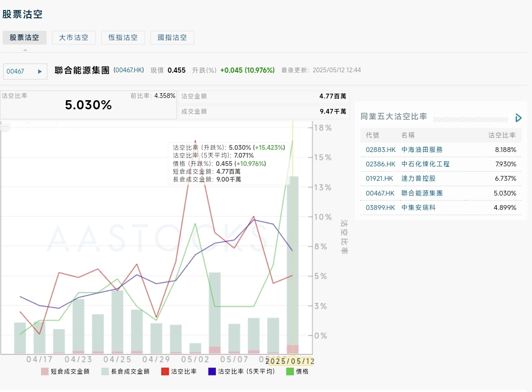The image size is (532, 392).
Task: Open the 大市沽空 tab
Action: pyautogui.click(x=74, y=37)
